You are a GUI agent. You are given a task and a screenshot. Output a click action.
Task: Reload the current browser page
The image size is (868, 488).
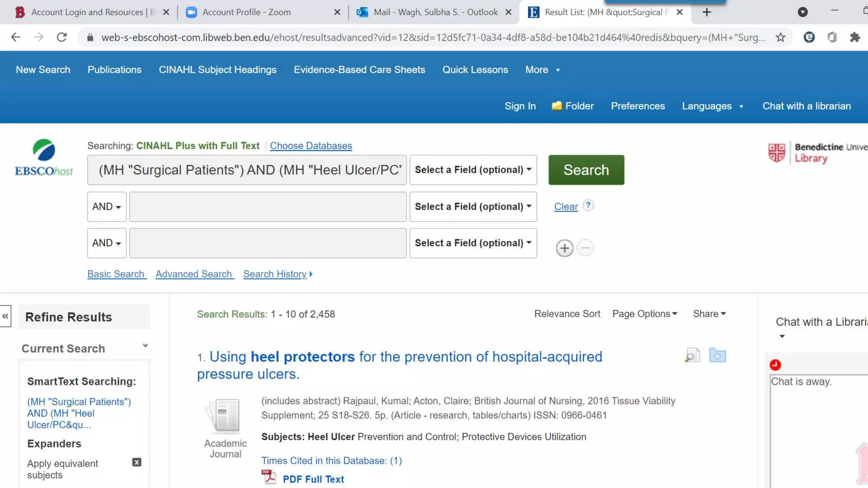tap(62, 37)
